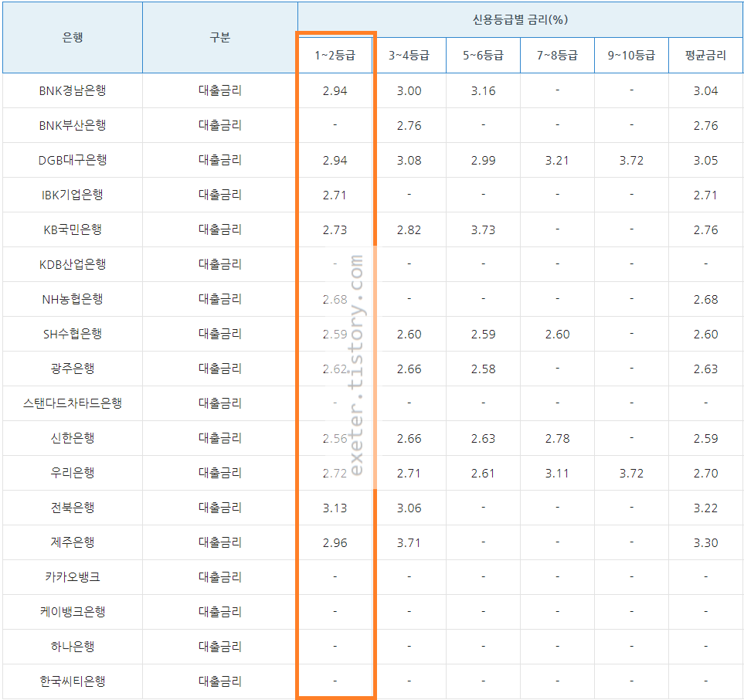Image resolution: width=744 pixels, height=700 pixels.
Task: Select the 한국씨티은행 bank name
Action: [x=73, y=681]
